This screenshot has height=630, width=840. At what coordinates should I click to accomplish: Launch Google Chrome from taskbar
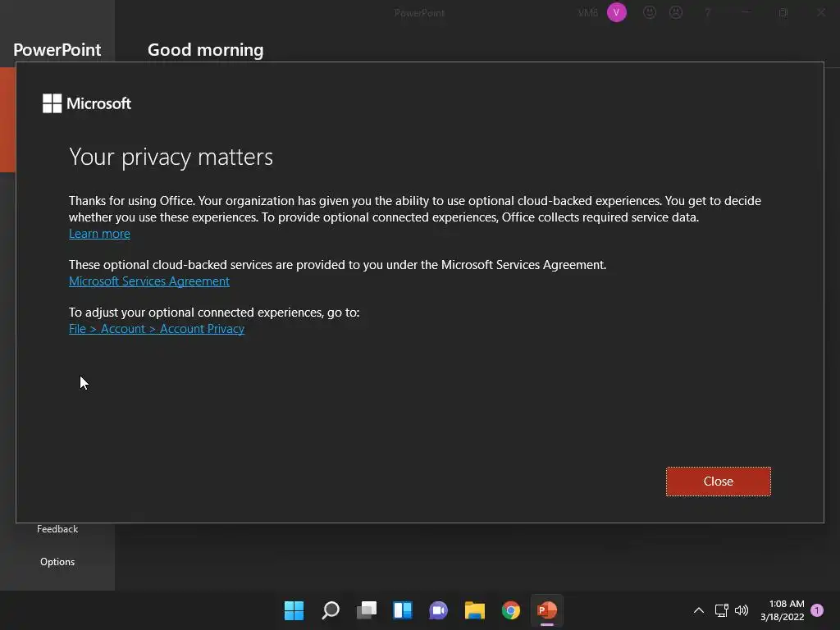(x=510, y=610)
